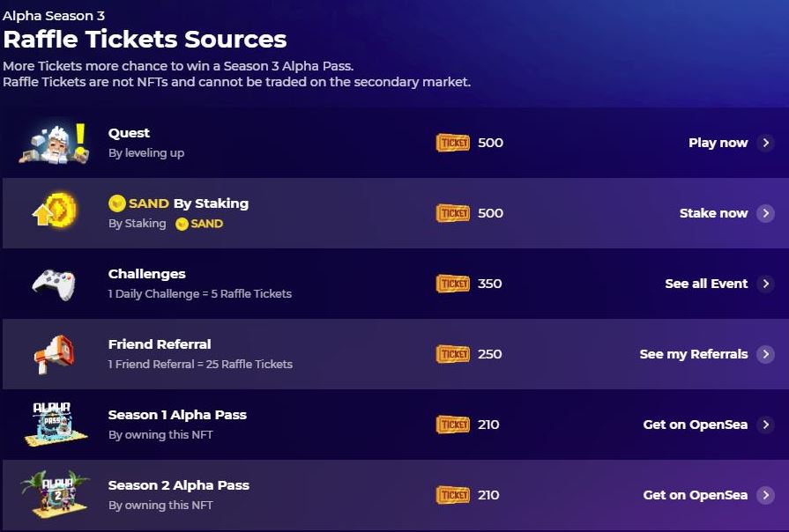This screenshot has height=532, width=789.
Task: Click the Quest character icon
Action: tap(54, 143)
